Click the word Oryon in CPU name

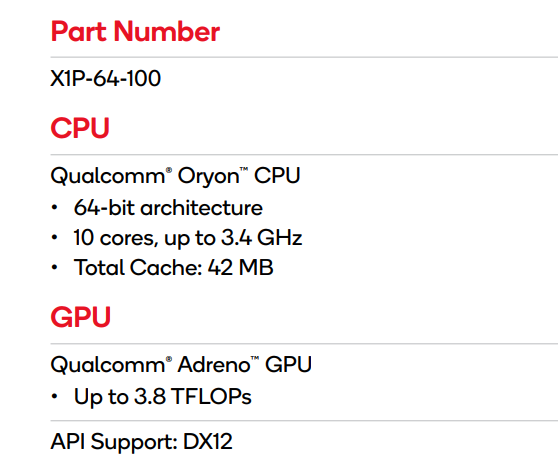(x=208, y=177)
